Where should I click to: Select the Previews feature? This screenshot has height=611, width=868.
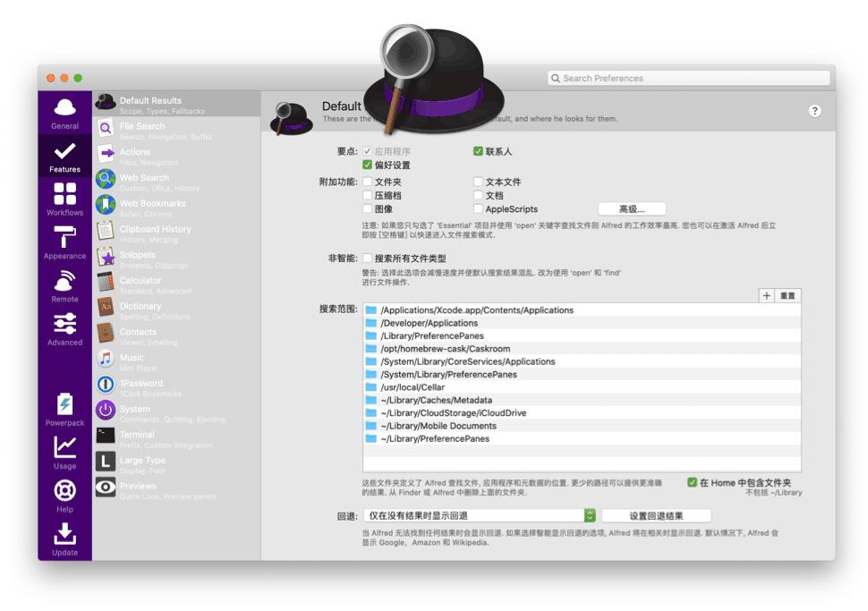point(176,490)
